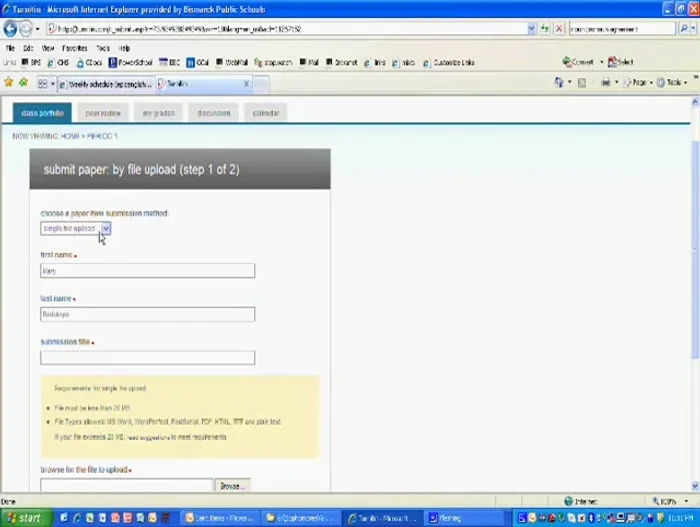
Task: Click the Favorites star icon
Action: (9, 83)
